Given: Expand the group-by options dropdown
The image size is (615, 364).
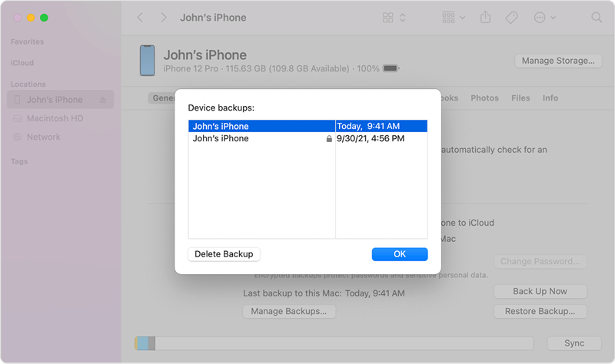Looking at the screenshot, I should pyautogui.click(x=454, y=17).
